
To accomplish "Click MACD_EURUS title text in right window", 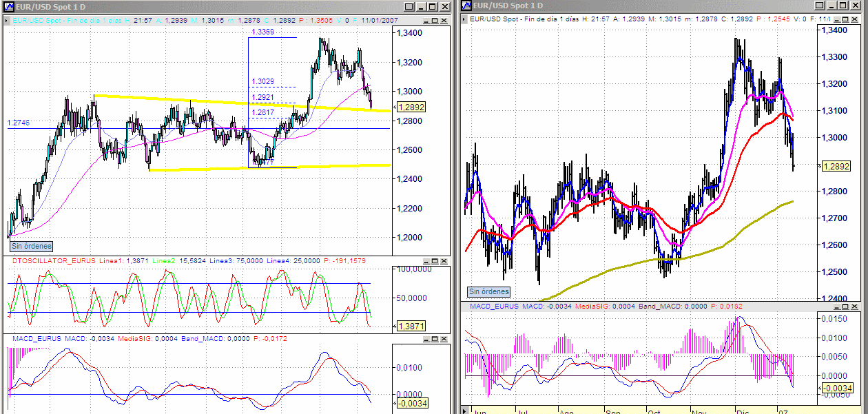I will pos(495,305).
